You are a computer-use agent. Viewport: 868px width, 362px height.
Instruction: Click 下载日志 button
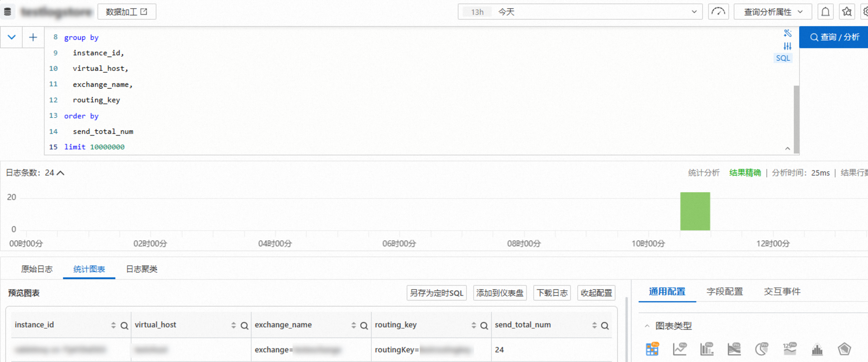(x=552, y=293)
